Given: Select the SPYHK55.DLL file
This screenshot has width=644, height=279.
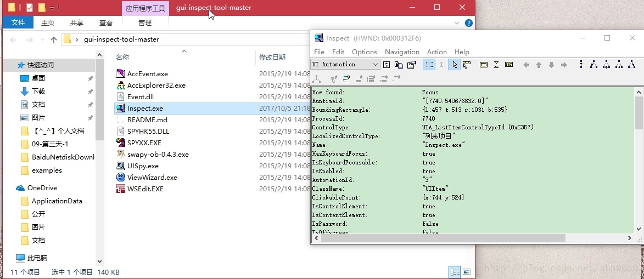Looking at the screenshot, I should click(148, 132).
